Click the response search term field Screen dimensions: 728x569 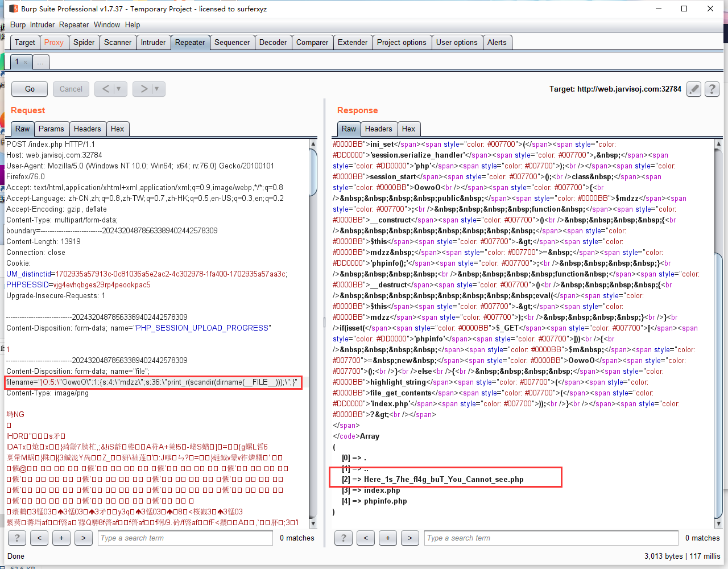(551, 538)
